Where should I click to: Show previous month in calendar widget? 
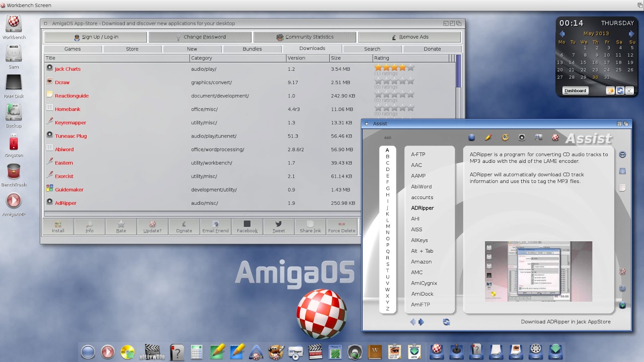pos(562,34)
